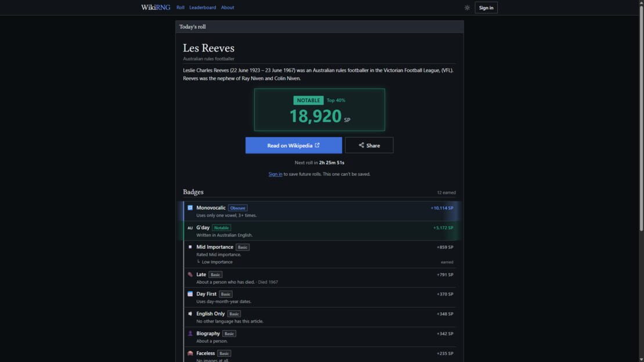
Task: Click the Sign in button in header
Action: [486, 8]
